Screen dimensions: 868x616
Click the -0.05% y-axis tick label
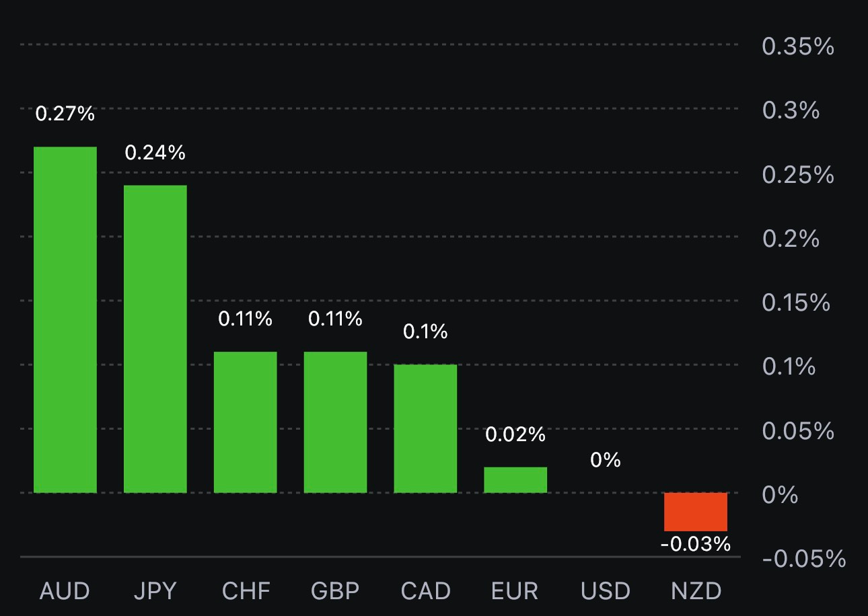click(803, 558)
